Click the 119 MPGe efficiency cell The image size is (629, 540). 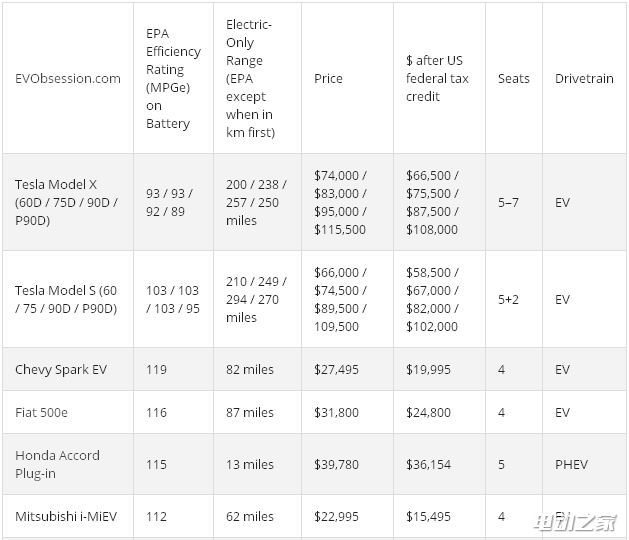tap(156, 369)
